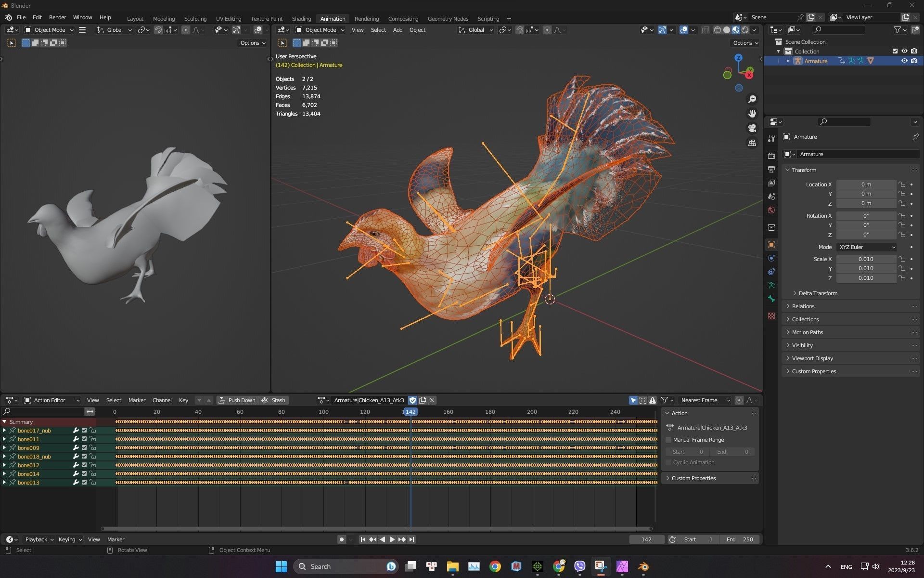Click the Scale X value field
The height and width of the screenshot is (578, 924).
pos(866,259)
